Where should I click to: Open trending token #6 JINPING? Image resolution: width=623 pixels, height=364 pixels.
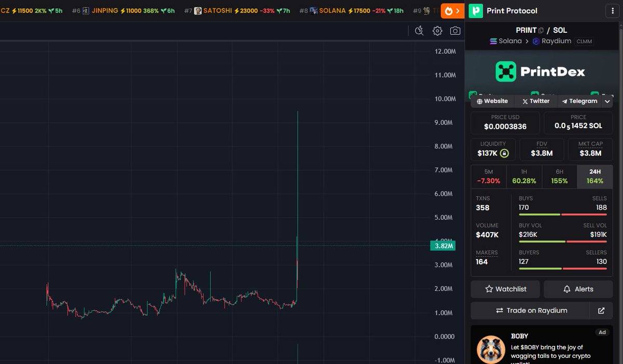123,10
